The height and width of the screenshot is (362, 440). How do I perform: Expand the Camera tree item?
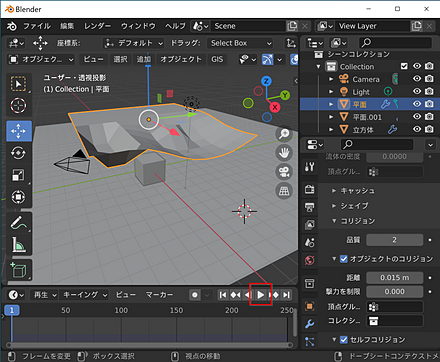[x=331, y=79]
